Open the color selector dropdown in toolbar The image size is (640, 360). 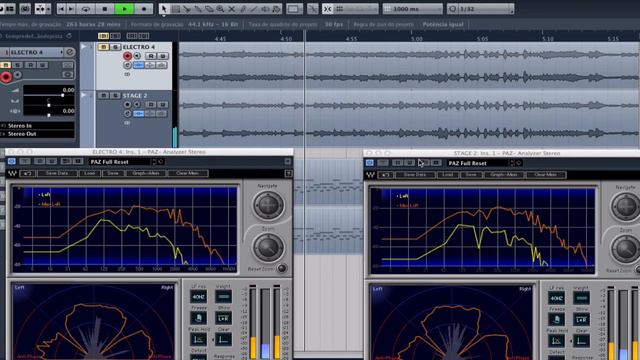(294, 9)
